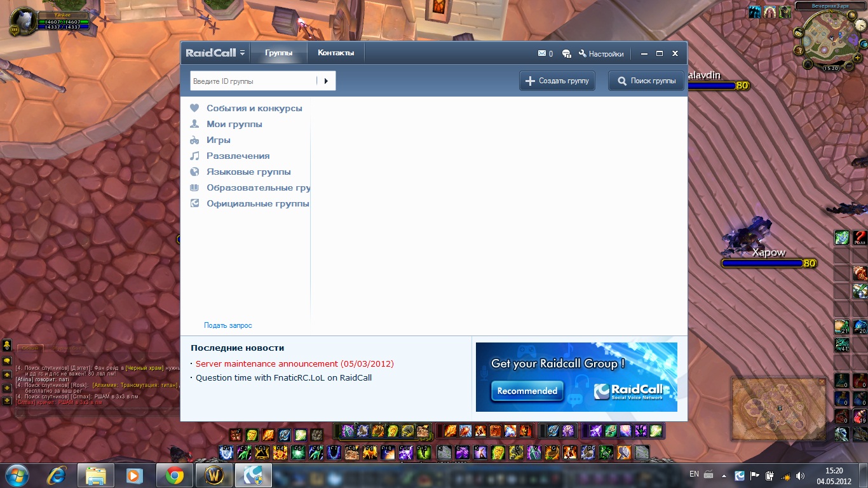Open Windows Explorer from taskbar
The image size is (868, 488).
point(95,475)
